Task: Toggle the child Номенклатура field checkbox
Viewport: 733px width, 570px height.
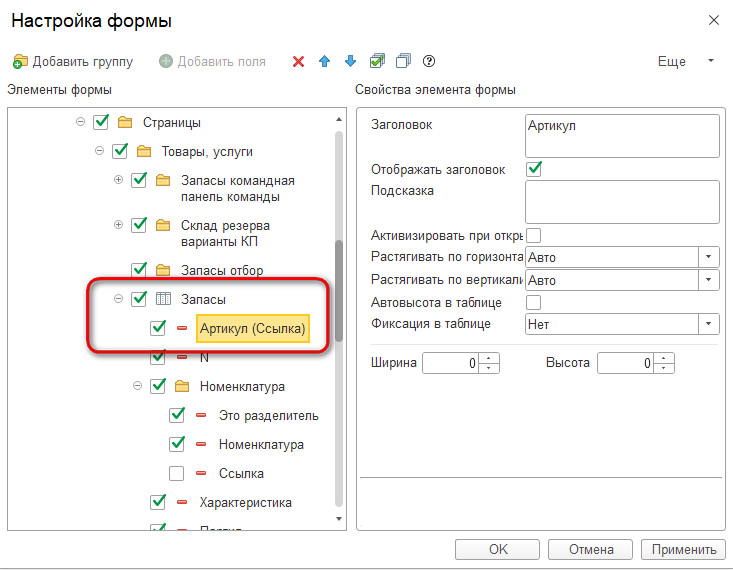Action: [x=177, y=444]
